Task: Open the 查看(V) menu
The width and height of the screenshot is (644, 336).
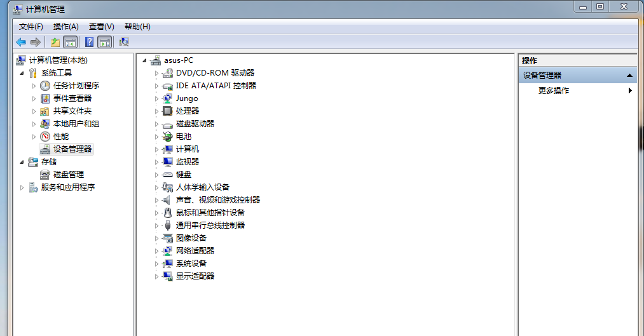Action: pyautogui.click(x=101, y=27)
